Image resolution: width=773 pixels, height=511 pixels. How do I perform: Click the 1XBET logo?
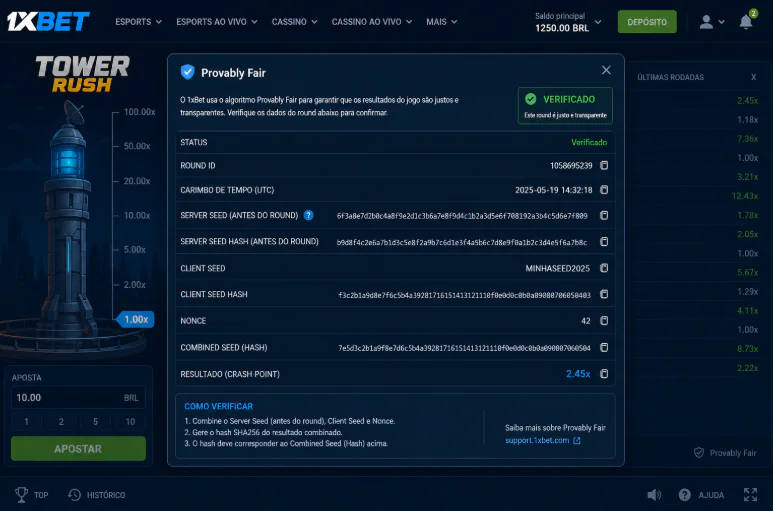48,22
